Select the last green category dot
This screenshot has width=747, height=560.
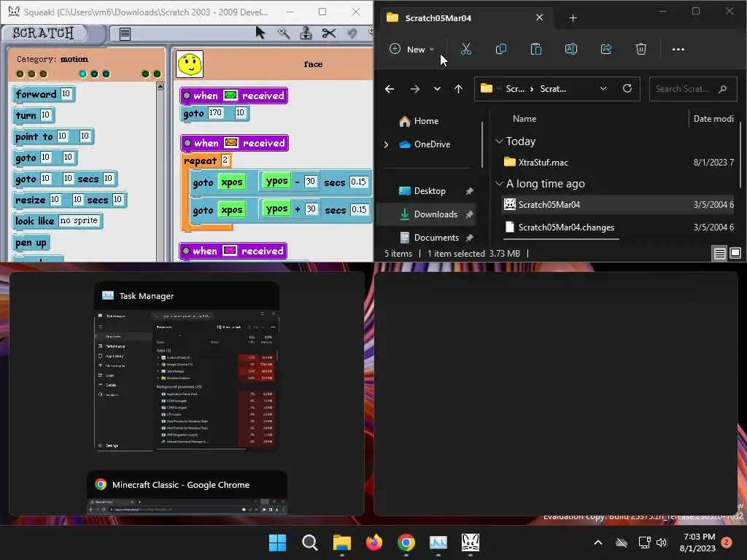[x=158, y=74]
